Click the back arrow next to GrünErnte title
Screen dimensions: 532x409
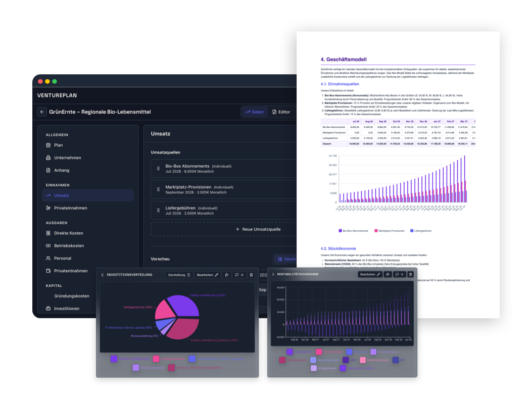42,112
